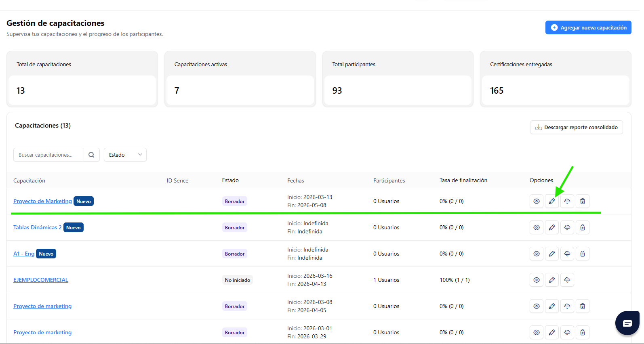Screen dimensions: 644x344
Task: Click the Nuevo badge next to A1 - Eng
Action: click(46, 254)
